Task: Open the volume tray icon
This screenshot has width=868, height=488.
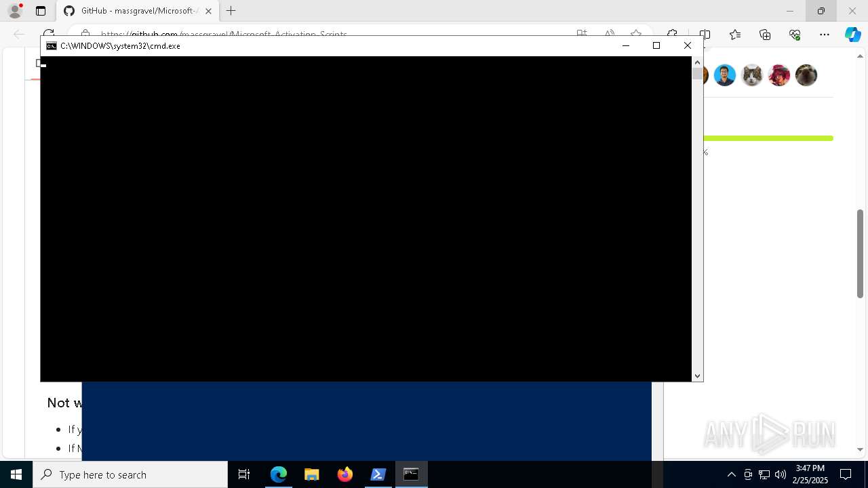Action: click(780, 474)
